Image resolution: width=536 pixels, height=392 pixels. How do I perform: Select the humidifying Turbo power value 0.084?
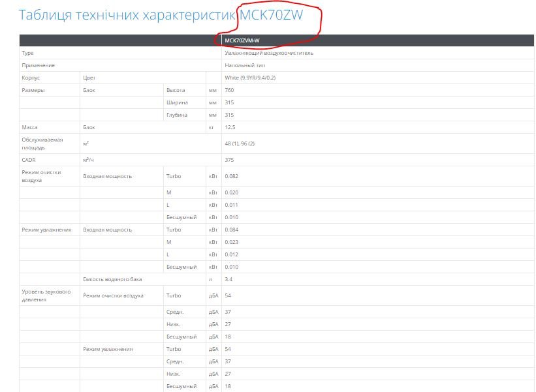231,230
